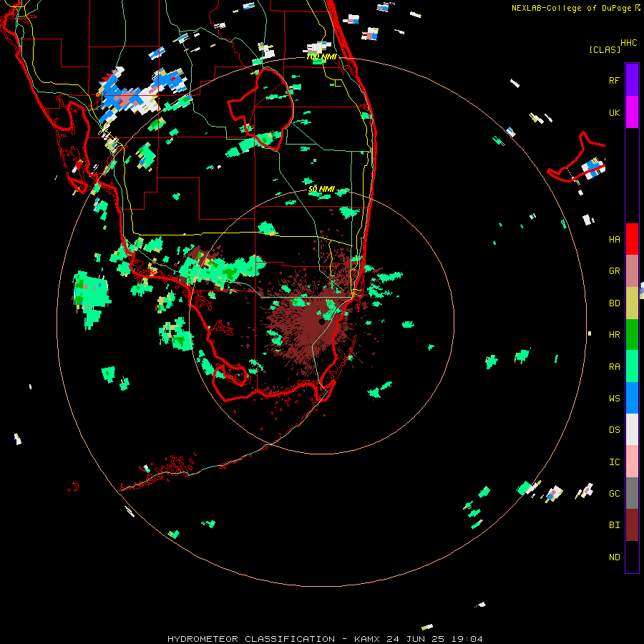Click the UK magenta legend swatch
The image size is (644, 644).
tap(632, 112)
